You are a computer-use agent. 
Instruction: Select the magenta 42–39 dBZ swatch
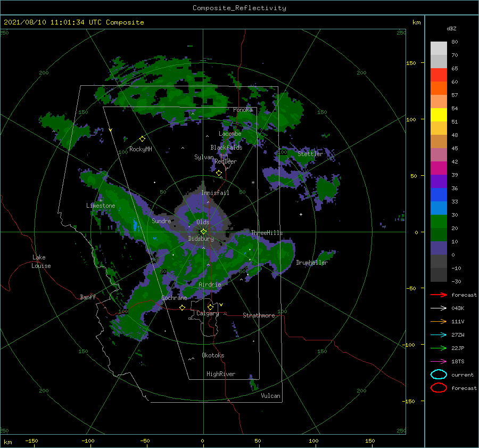(439, 168)
